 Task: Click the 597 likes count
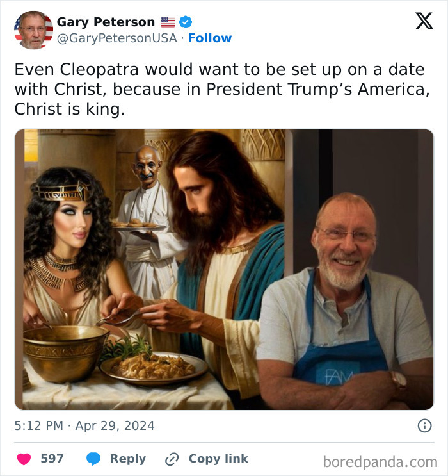point(52,459)
